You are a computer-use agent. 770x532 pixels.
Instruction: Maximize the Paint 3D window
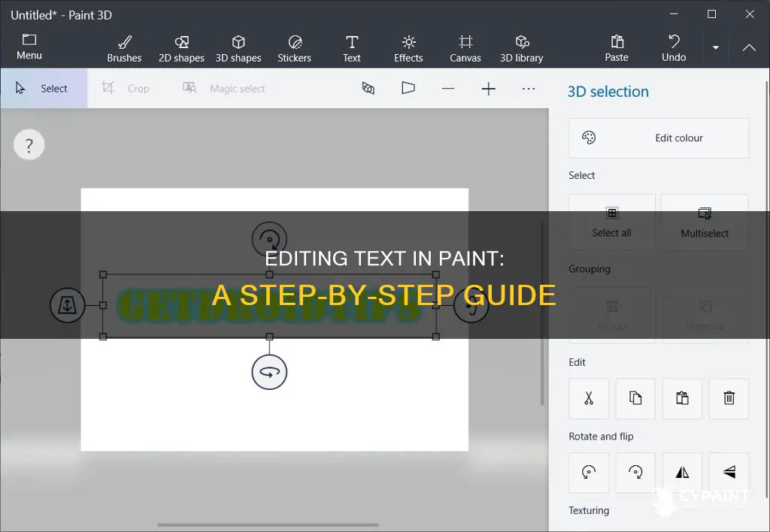tap(711, 14)
